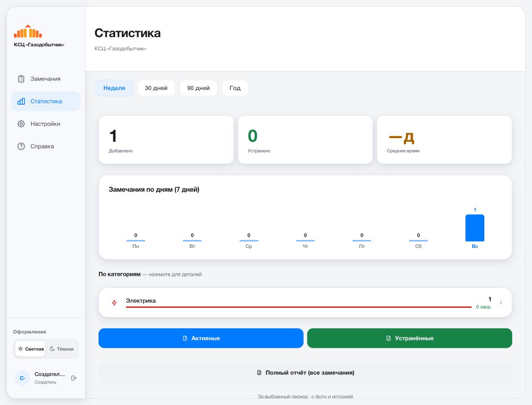Click the lightning bolt Электрика icon
The width and height of the screenshot is (532, 405).
(114, 302)
